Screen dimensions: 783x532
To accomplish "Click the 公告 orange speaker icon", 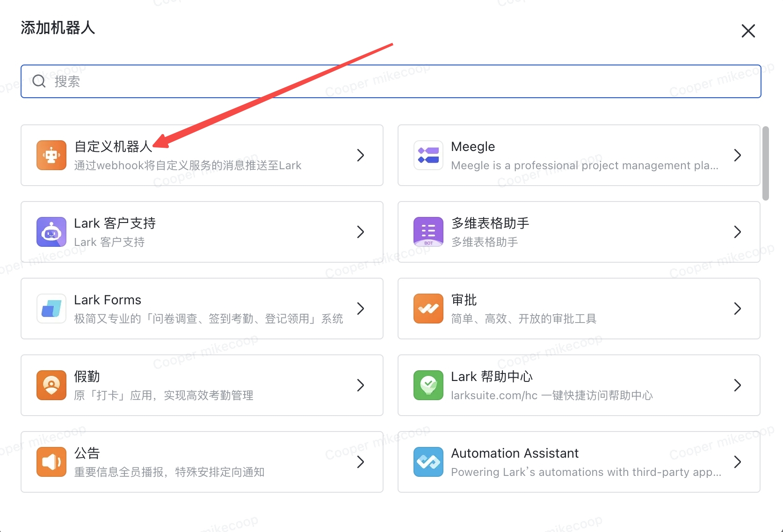I will (x=51, y=462).
